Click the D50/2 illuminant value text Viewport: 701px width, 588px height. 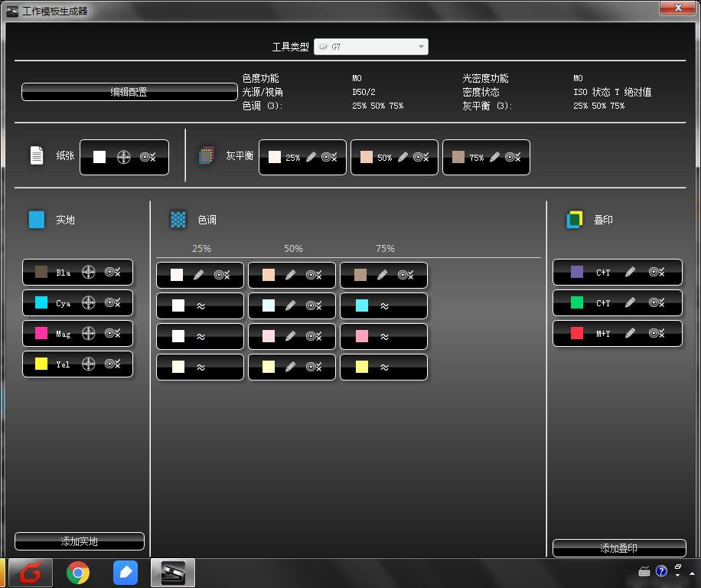(364, 92)
